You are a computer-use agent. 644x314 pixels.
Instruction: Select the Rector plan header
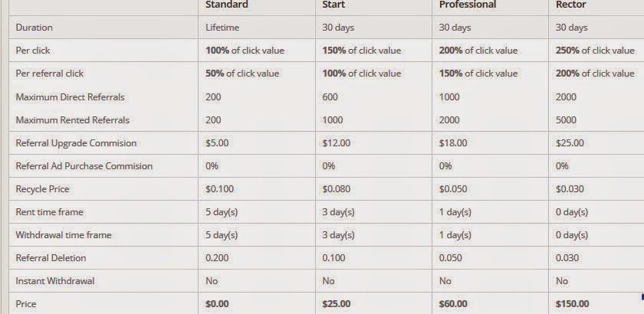pyautogui.click(x=572, y=5)
